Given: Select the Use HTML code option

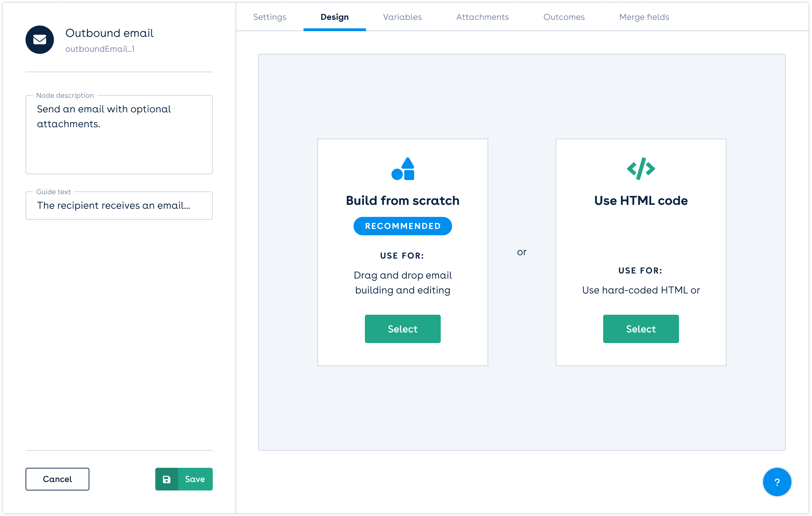Looking at the screenshot, I should (x=641, y=329).
